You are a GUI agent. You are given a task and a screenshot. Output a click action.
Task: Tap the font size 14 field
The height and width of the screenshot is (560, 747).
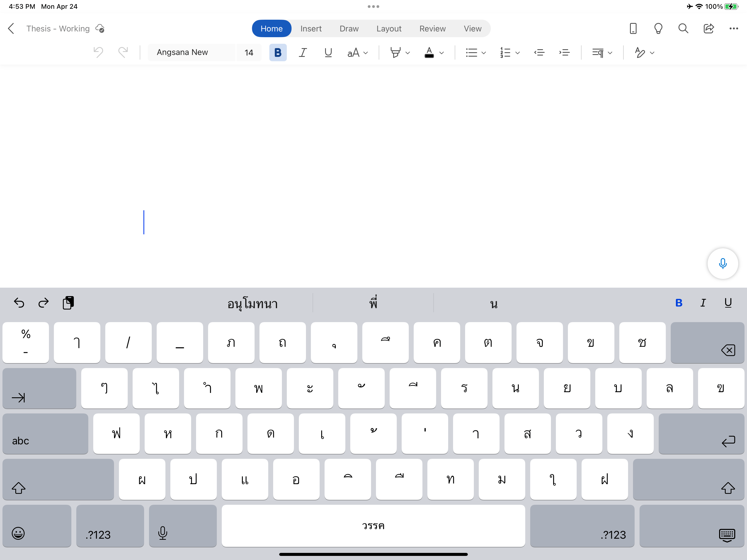pos(249,53)
